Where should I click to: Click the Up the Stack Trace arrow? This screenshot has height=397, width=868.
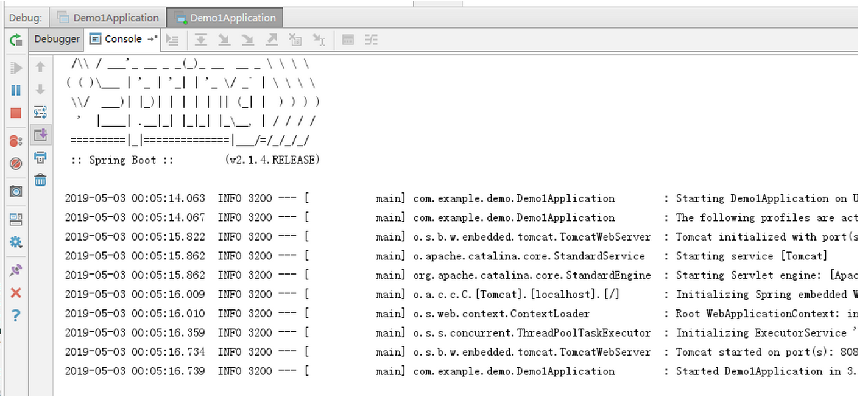point(40,67)
